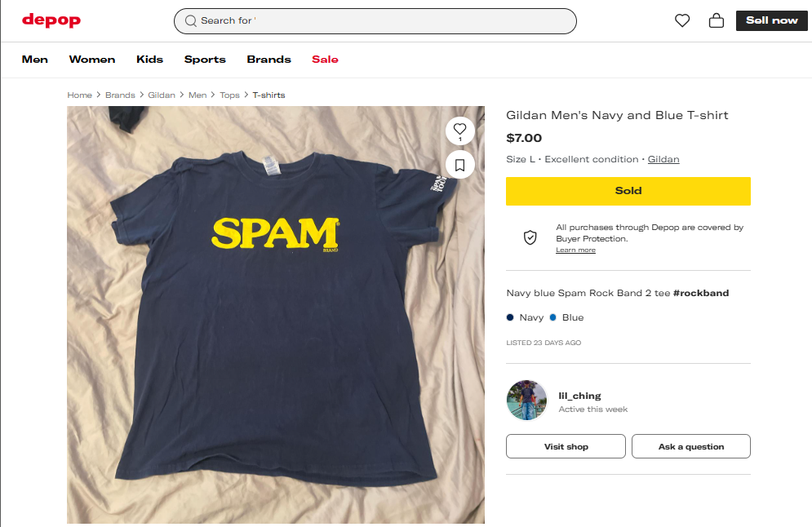Click the Navy color dot
The height and width of the screenshot is (527, 812).
tap(510, 317)
